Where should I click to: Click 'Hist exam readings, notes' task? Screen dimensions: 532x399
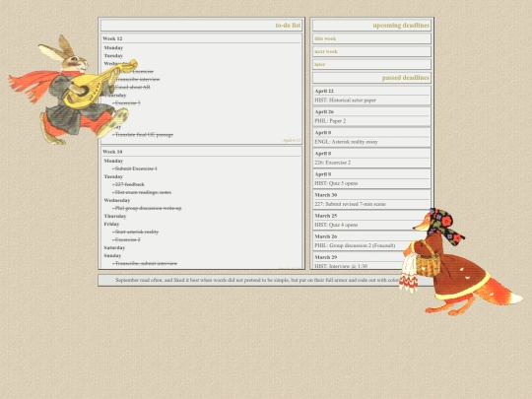click(143, 192)
